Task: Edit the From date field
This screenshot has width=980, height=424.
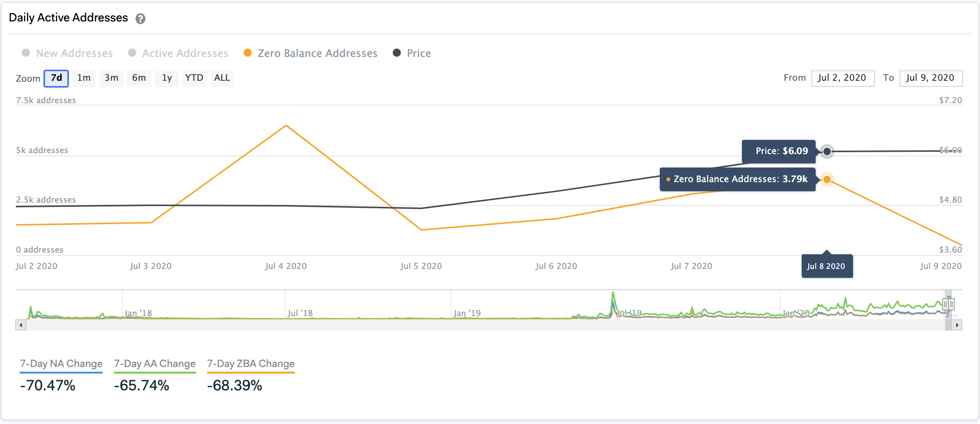Action: click(x=842, y=78)
